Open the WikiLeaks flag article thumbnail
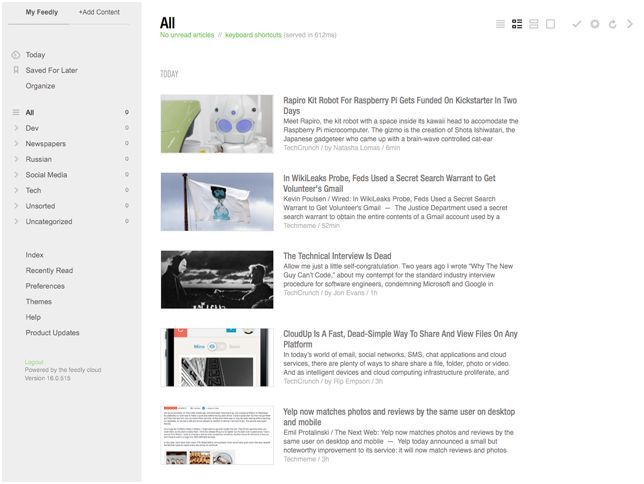This screenshot has width=644, height=484. [217, 202]
